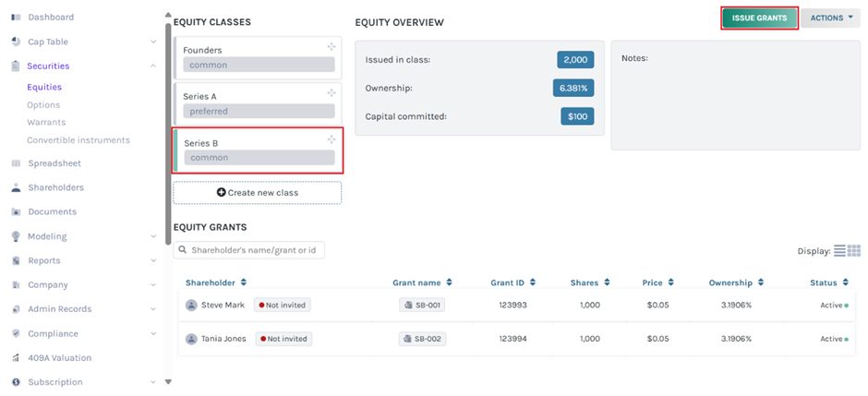Click the Modeling lightbulb icon
Image resolution: width=868 pixels, height=396 pixels.
point(16,236)
